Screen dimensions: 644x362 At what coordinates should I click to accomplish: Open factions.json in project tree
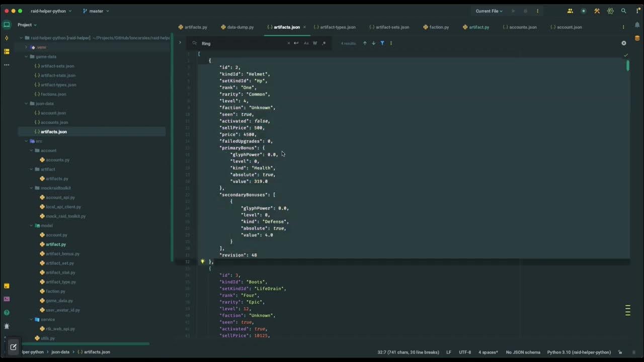pos(50,94)
